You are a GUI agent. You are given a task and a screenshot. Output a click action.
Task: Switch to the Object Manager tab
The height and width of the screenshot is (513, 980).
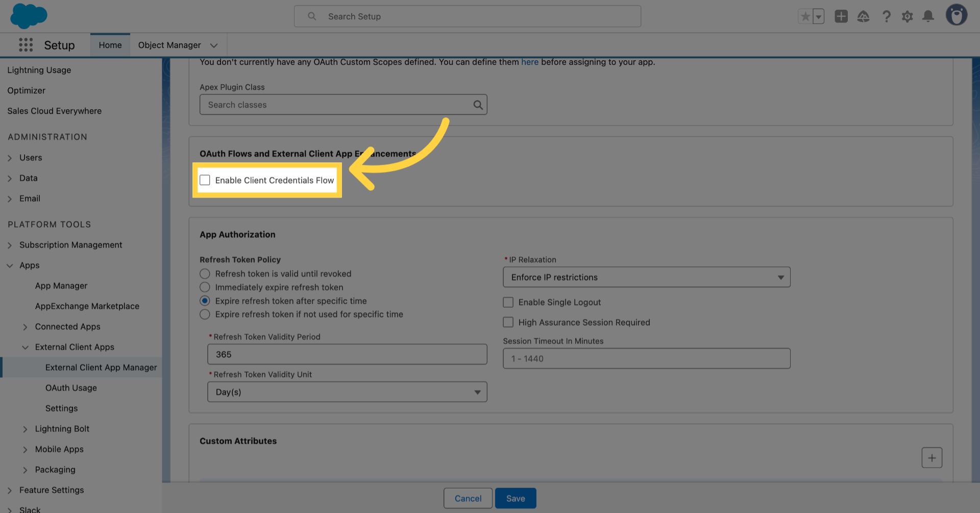[x=169, y=45]
